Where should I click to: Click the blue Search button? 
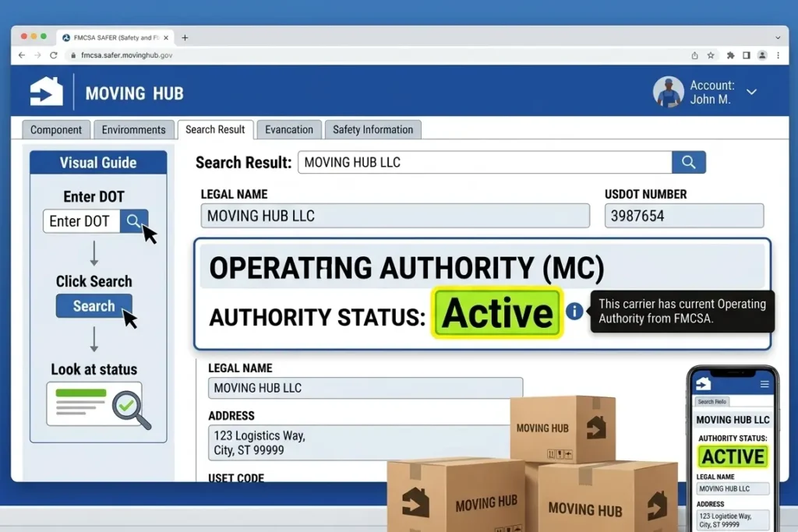click(94, 305)
